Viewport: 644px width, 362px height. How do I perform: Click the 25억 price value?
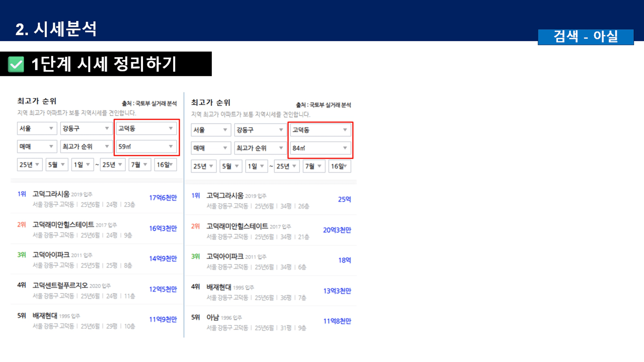344,199
